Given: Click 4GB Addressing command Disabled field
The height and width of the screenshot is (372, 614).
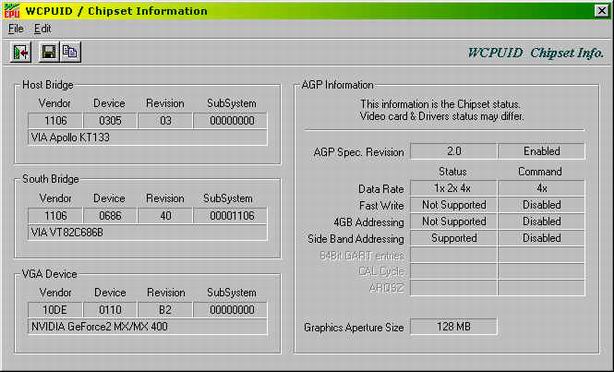Looking at the screenshot, I should [x=542, y=222].
